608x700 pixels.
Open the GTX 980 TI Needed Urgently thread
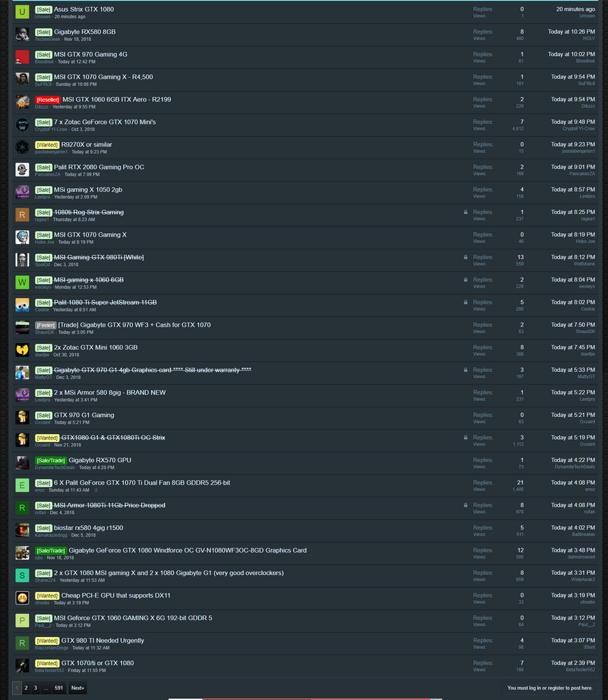point(103,641)
